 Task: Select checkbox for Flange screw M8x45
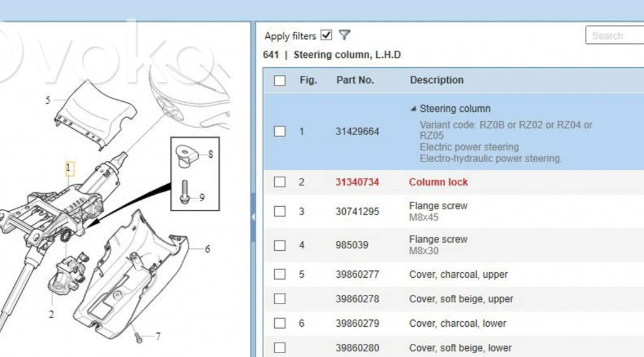pos(280,212)
